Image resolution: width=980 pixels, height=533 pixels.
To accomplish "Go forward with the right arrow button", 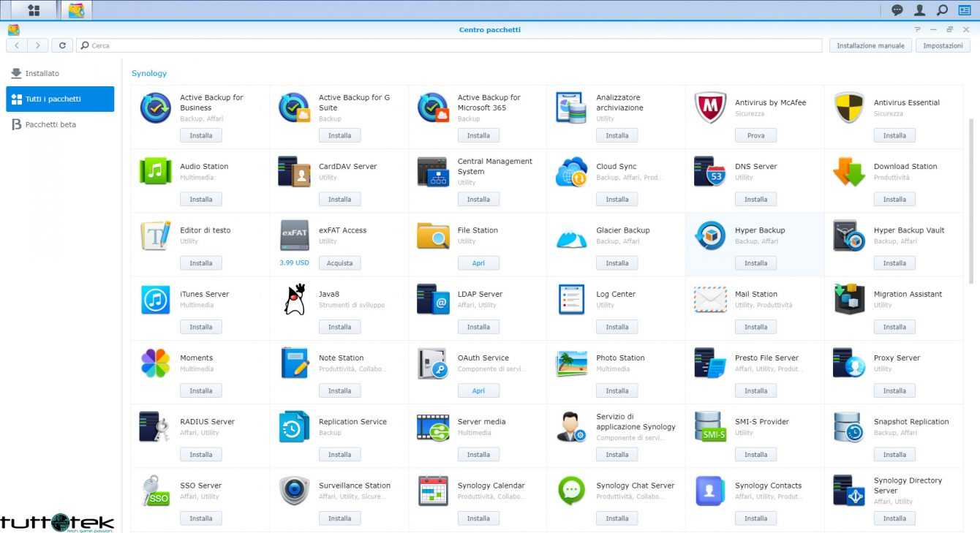I will [x=38, y=45].
